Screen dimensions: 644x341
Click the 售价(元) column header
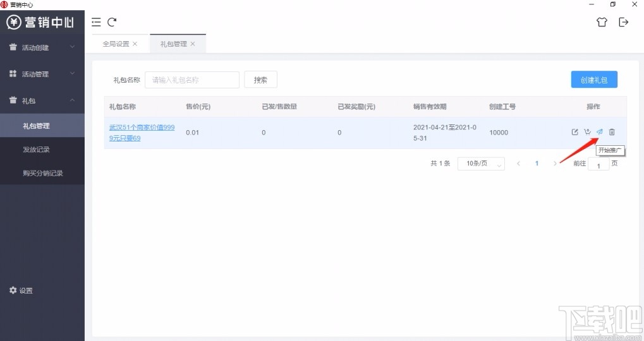[x=198, y=107]
